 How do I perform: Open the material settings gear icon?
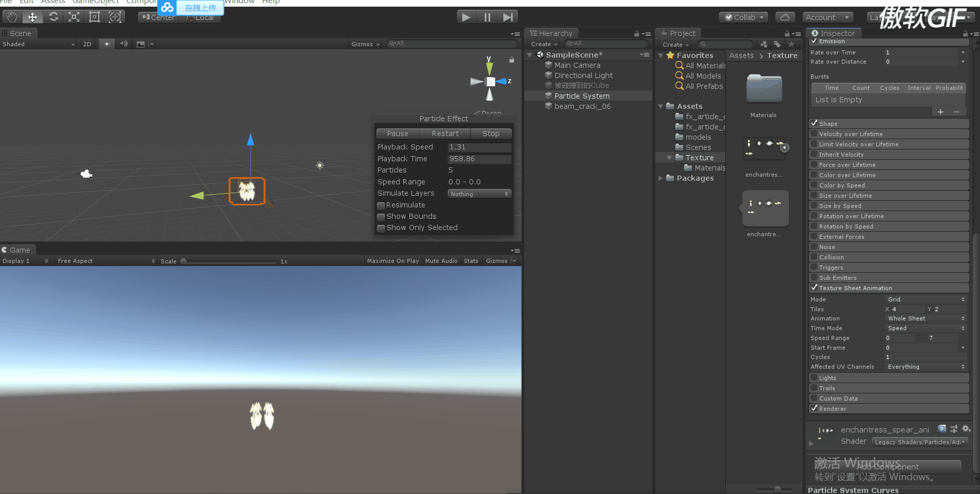pos(966,429)
